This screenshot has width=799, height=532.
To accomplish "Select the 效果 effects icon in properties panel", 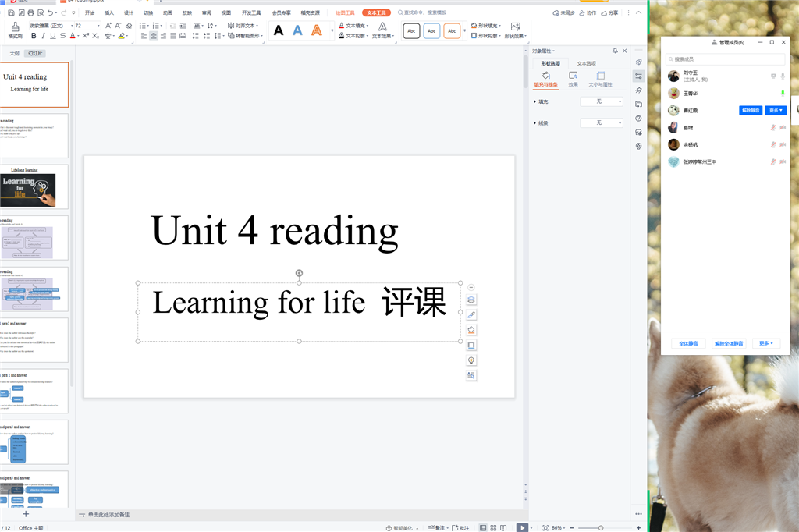I will point(574,79).
